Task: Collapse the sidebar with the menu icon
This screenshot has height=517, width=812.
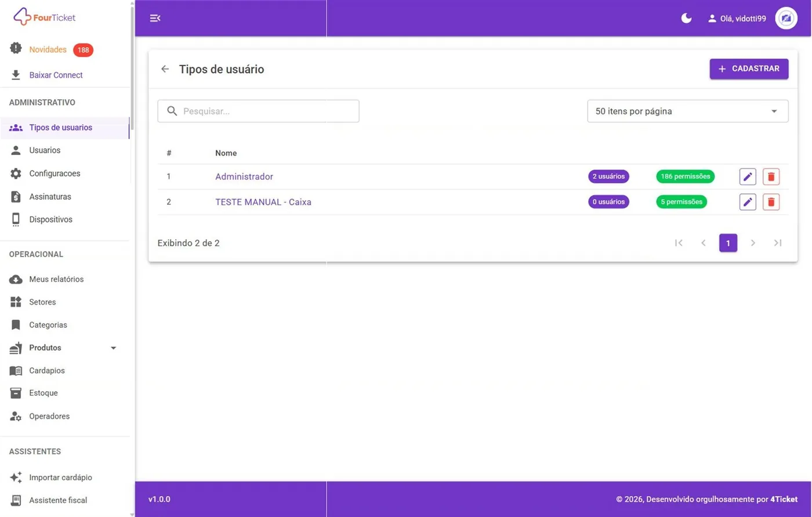Action: (x=155, y=18)
